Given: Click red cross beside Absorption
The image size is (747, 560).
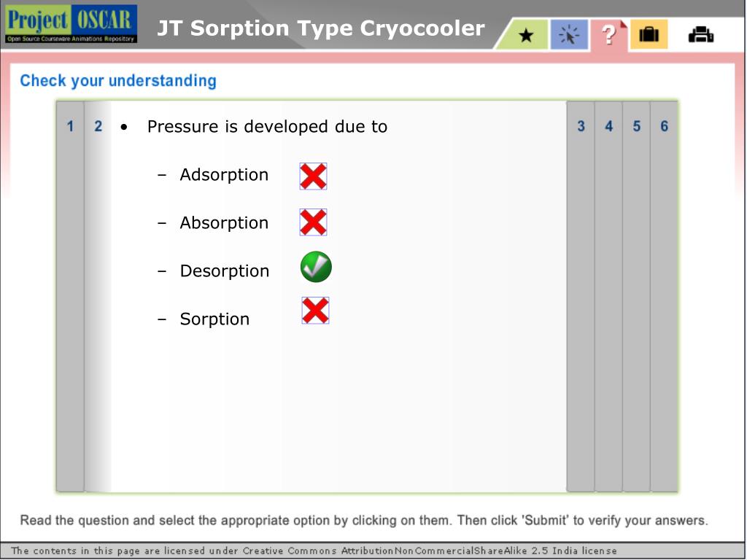Looking at the screenshot, I should click(313, 222).
